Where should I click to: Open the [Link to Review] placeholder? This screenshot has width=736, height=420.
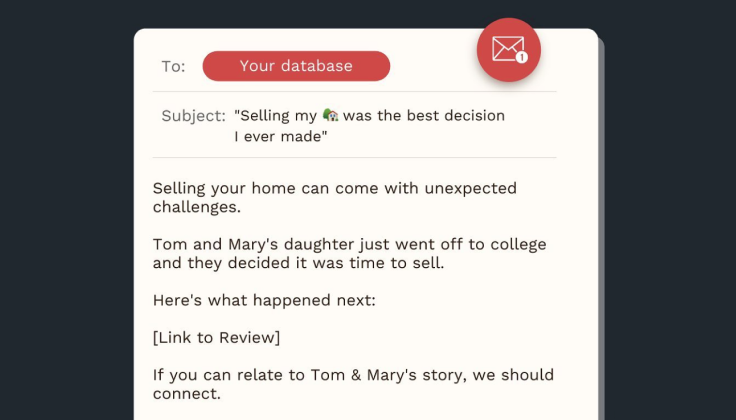216,337
